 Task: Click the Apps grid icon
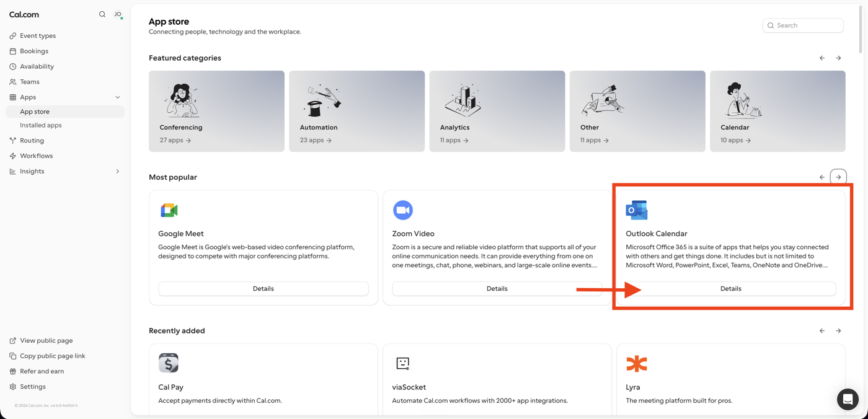13,97
